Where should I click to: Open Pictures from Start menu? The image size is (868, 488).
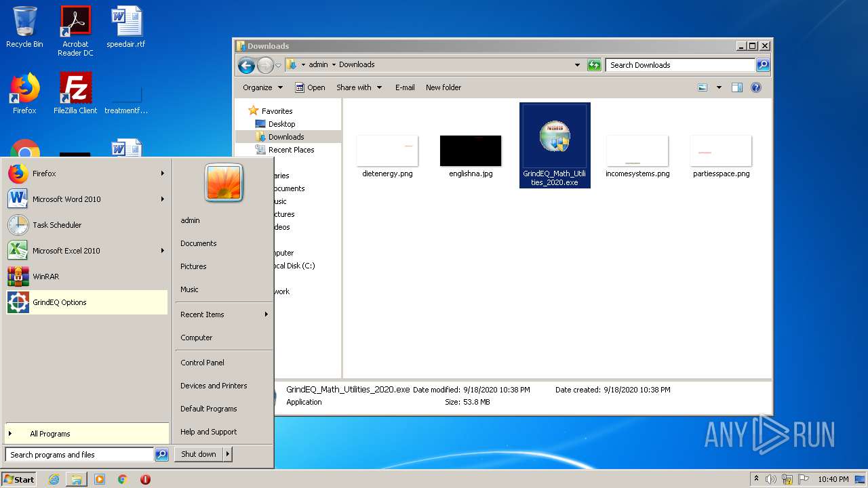pos(193,266)
